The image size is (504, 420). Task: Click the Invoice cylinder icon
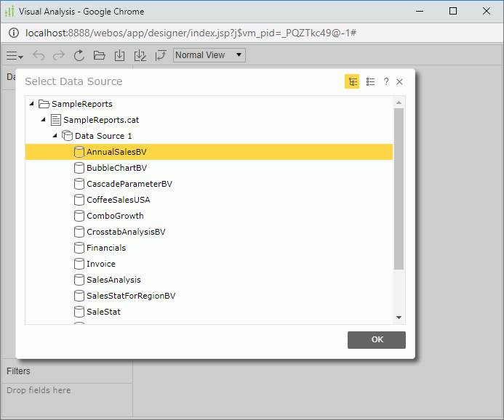pos(79,264)
